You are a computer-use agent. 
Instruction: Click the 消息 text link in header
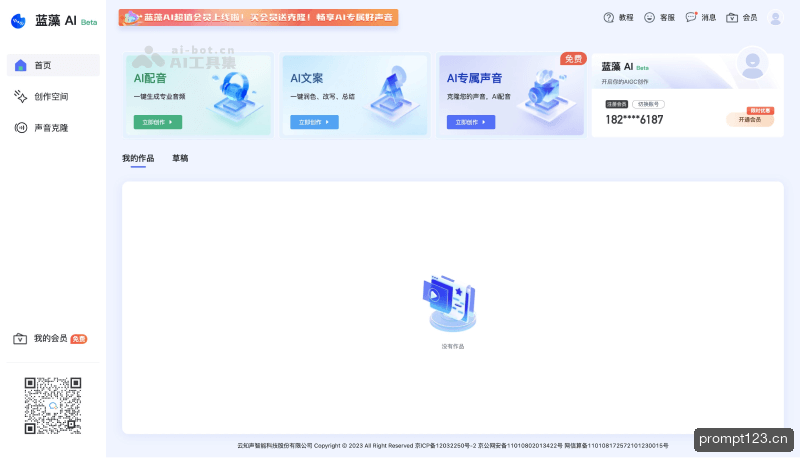[x=709, y=18]
